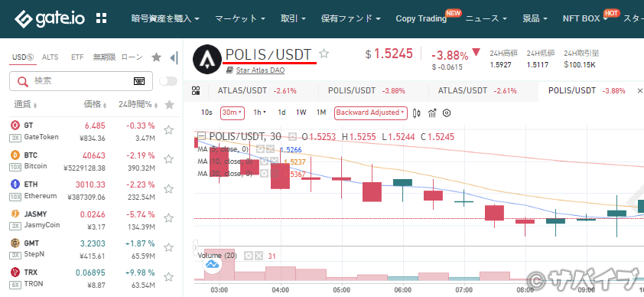644x297 pixels.
Task: Open the chart indicators icon
Action: 431,113
